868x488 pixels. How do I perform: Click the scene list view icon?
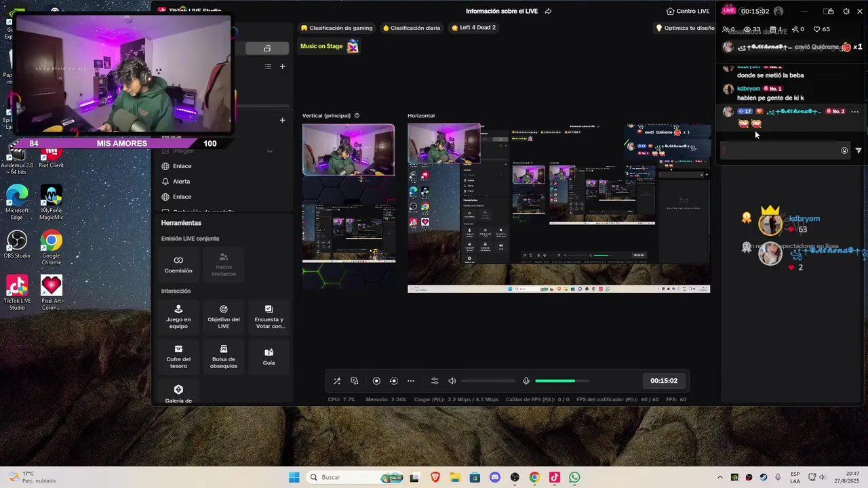tap(268, 66)
